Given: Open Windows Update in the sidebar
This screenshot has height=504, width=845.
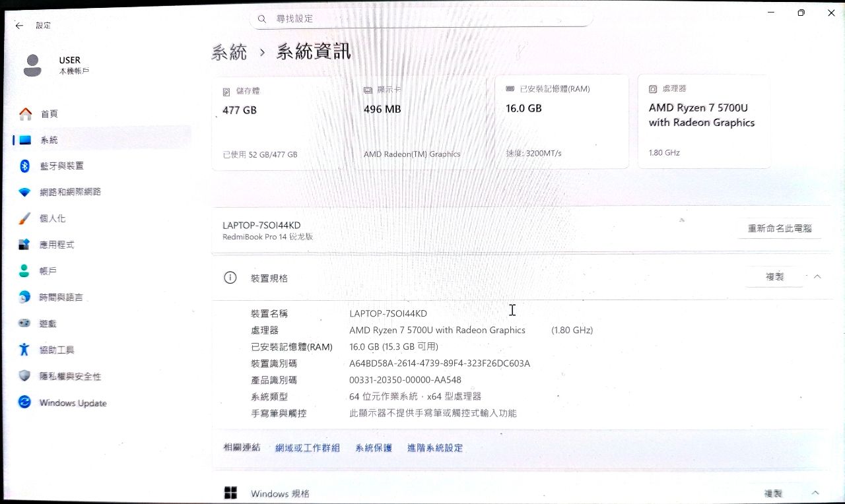Looking at the screenshot, I should pos(25,402).
